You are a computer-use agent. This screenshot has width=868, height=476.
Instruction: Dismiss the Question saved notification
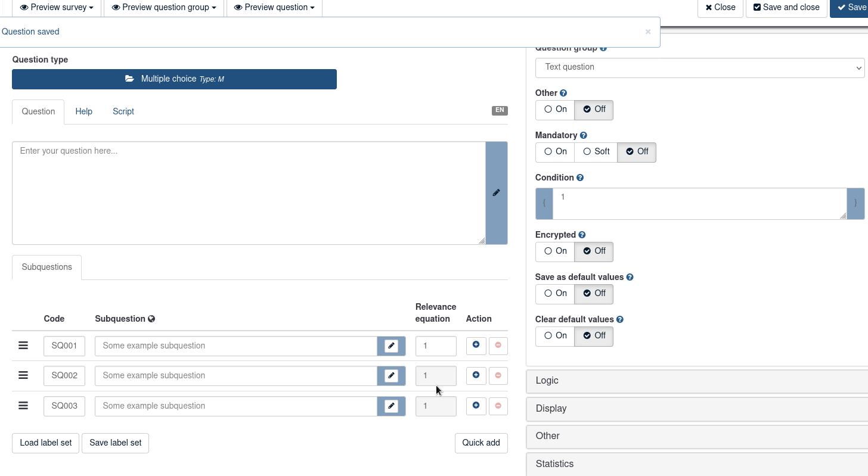click(648, 32)
